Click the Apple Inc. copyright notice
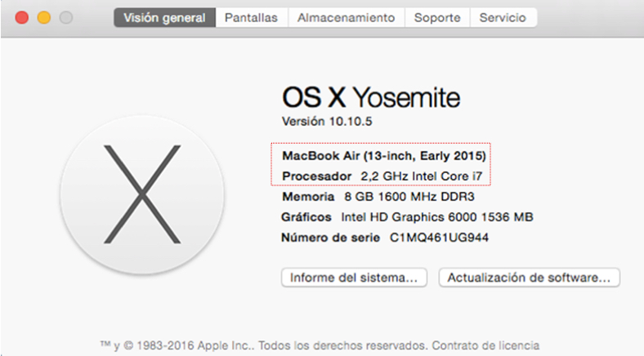The image size is (644, 356). point(264,345)
